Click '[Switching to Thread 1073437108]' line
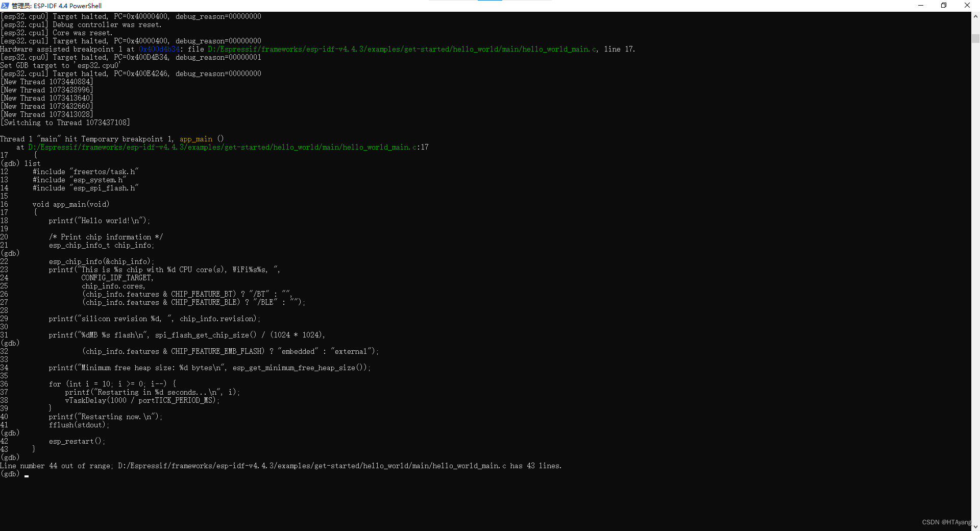Viewport: 980px width, 531px height. coord(65,123)
